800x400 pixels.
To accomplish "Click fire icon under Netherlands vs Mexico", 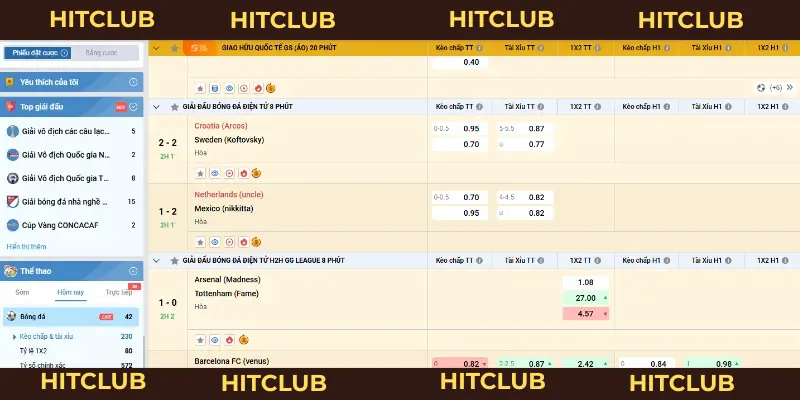I will coord(243,242).
